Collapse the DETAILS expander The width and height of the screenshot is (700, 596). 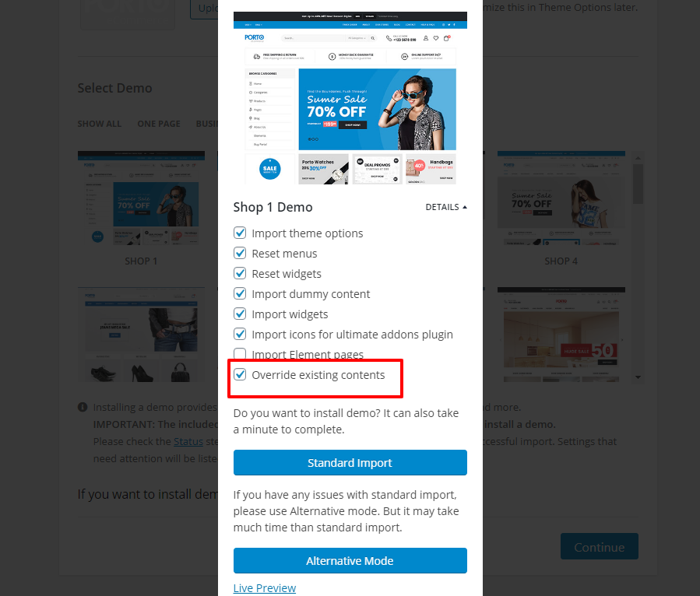coord(446,207)
